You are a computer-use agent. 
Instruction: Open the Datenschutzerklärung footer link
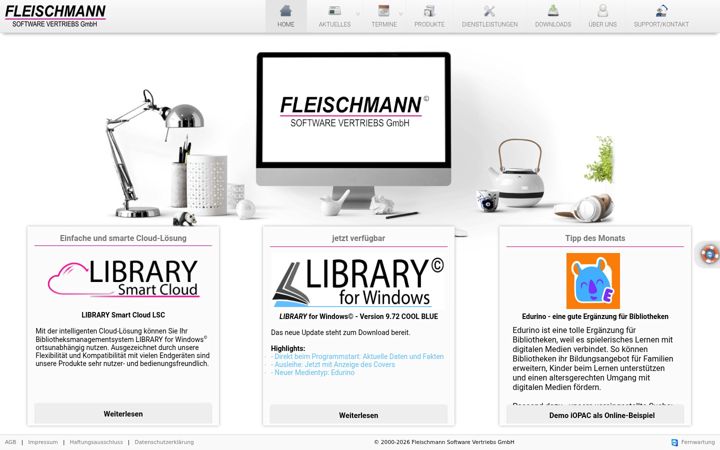point(164,442)
